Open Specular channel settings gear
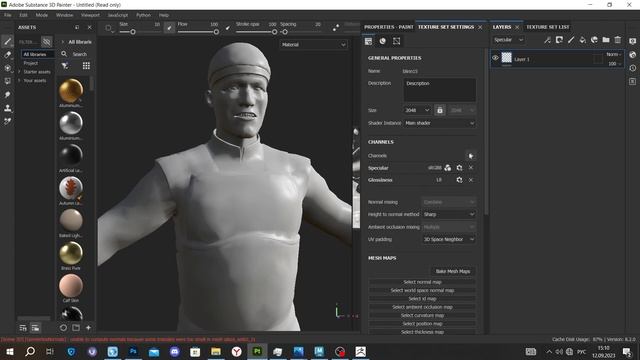 460,168
